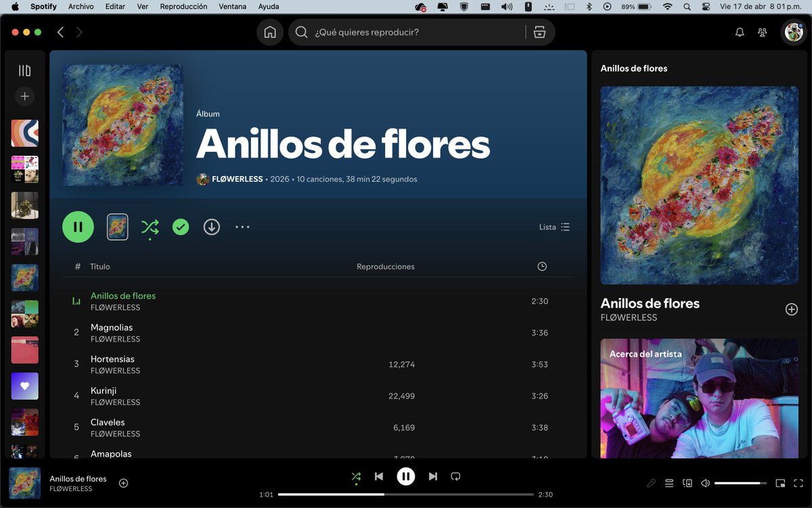Download the album with arrow icon
The image size is (812, 508).
coord(212,227)
